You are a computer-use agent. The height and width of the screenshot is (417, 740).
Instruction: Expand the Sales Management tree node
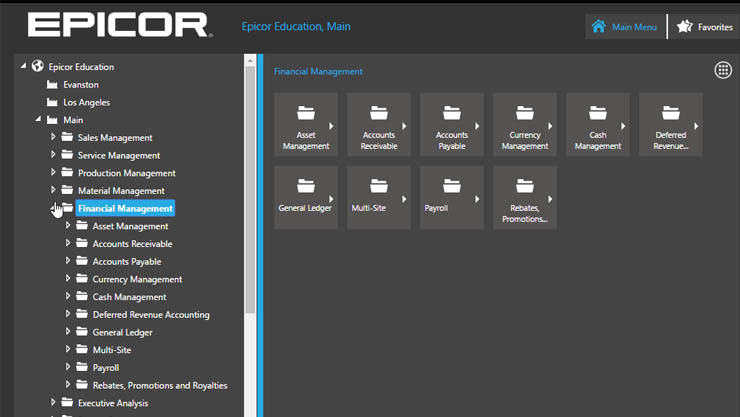coord(53,137)
